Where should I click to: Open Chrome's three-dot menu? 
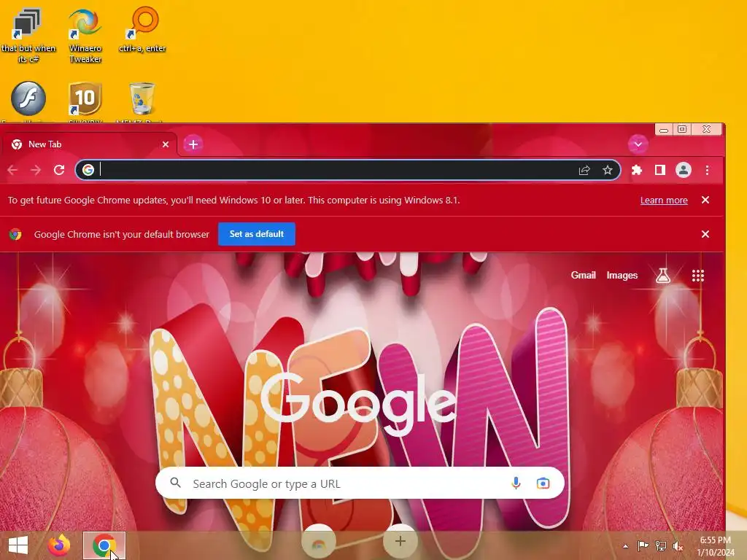[x=707, y=170]
